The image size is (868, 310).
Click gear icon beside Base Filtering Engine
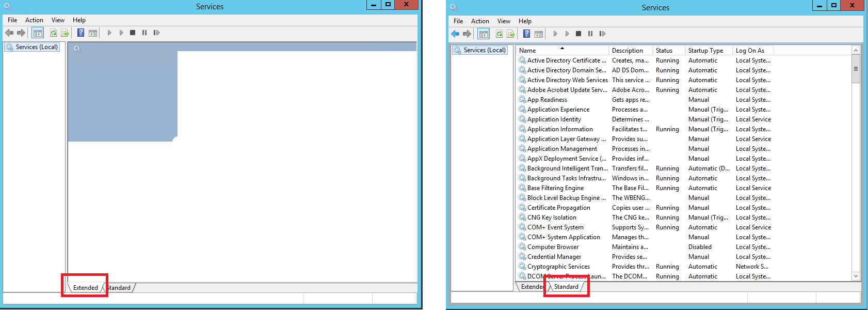[522, 188]
